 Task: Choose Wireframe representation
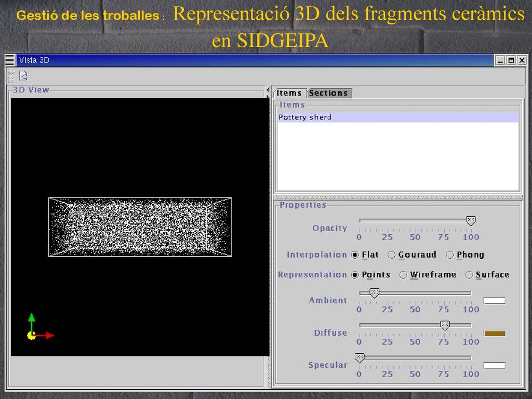[x=428, y=275]
